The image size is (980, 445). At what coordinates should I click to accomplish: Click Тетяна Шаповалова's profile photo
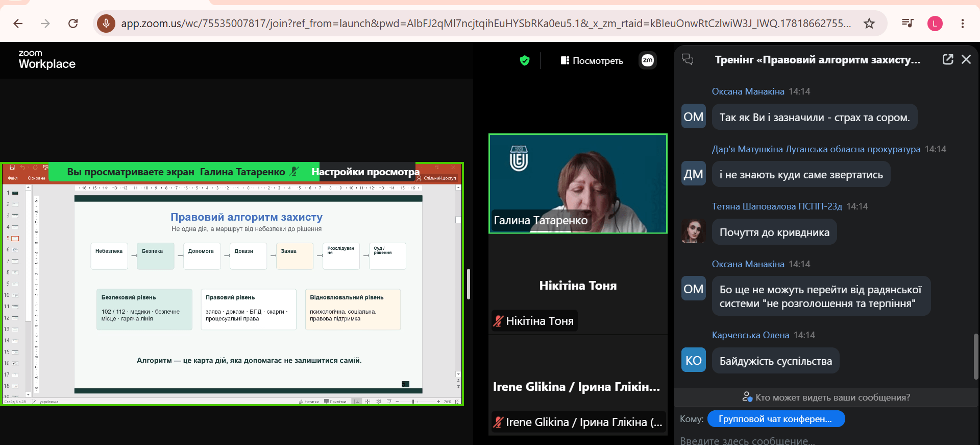pyautogui.click(x=694, y=231)
